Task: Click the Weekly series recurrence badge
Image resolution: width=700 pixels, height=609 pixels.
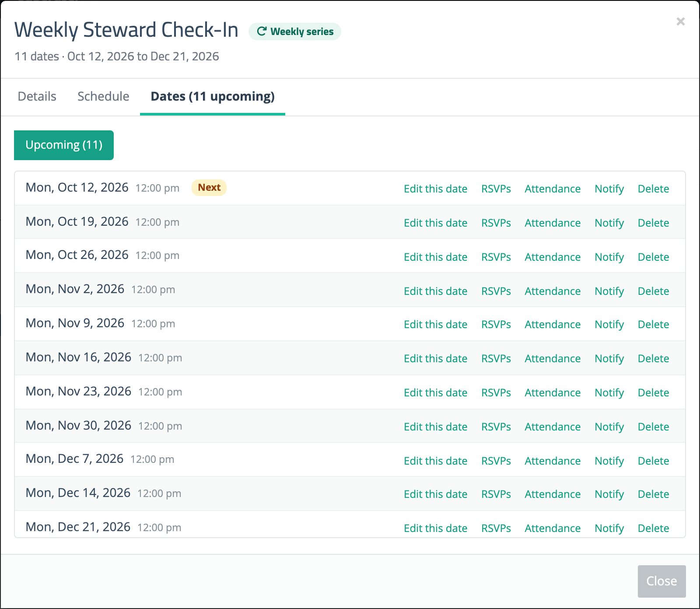Action: point(295,31)
